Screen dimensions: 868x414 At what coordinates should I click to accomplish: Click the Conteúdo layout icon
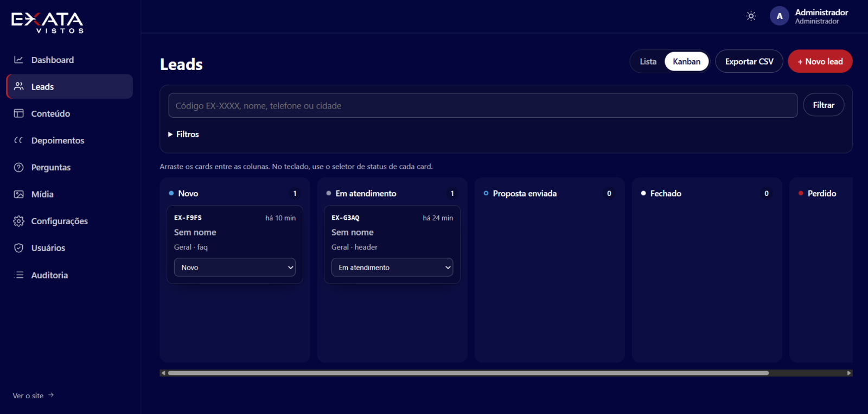(x=18, y=113)
